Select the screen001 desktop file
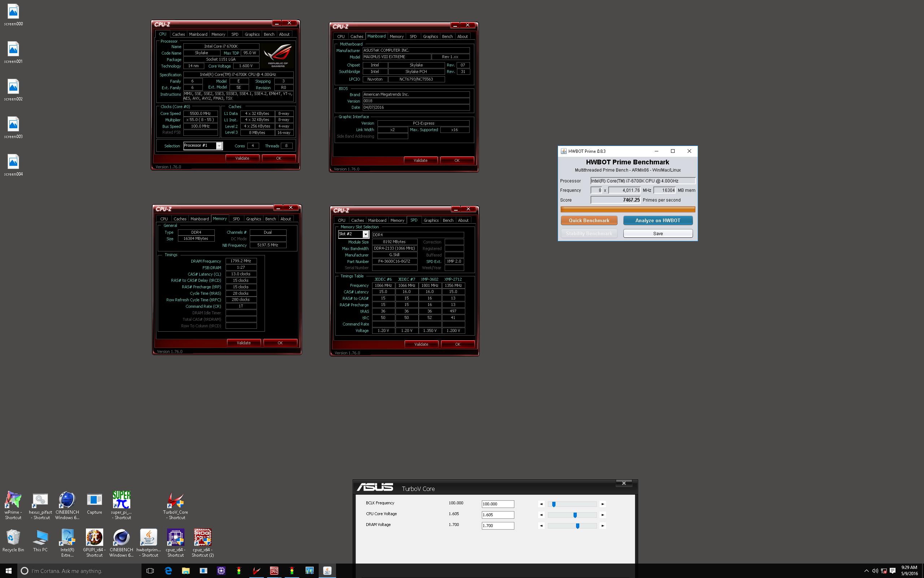924x578 pixels. (13, 52)
